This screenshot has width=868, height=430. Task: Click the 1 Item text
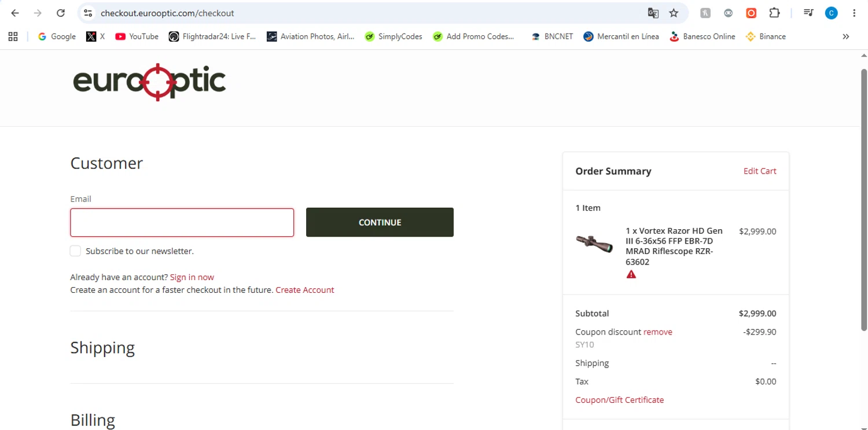[588, 208]
